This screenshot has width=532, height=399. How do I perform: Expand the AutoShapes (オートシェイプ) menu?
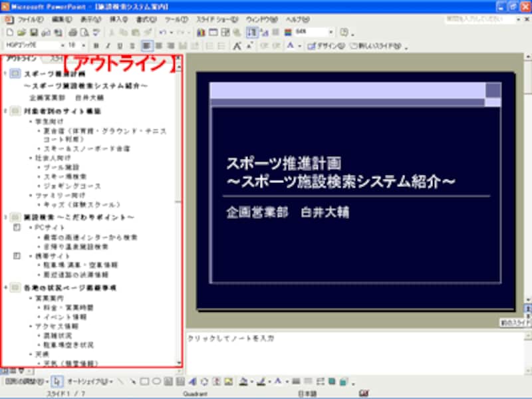tap(88, 381)
